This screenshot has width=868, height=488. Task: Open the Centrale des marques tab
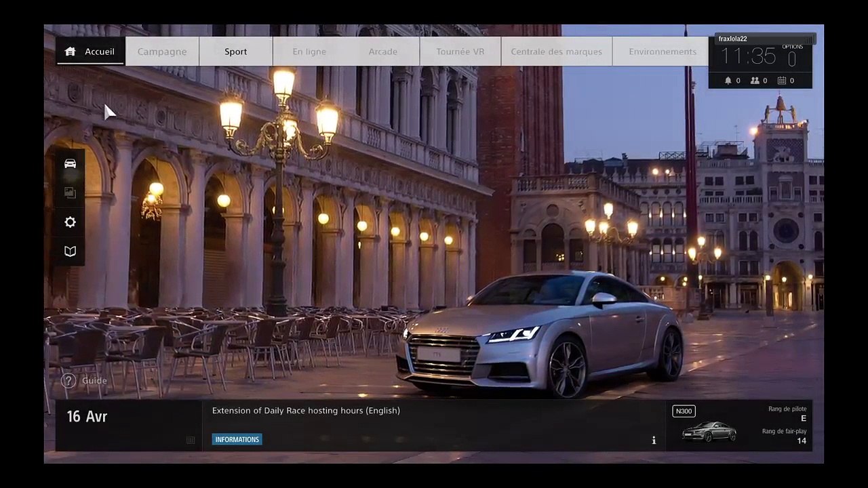click(x=557, y=52)
